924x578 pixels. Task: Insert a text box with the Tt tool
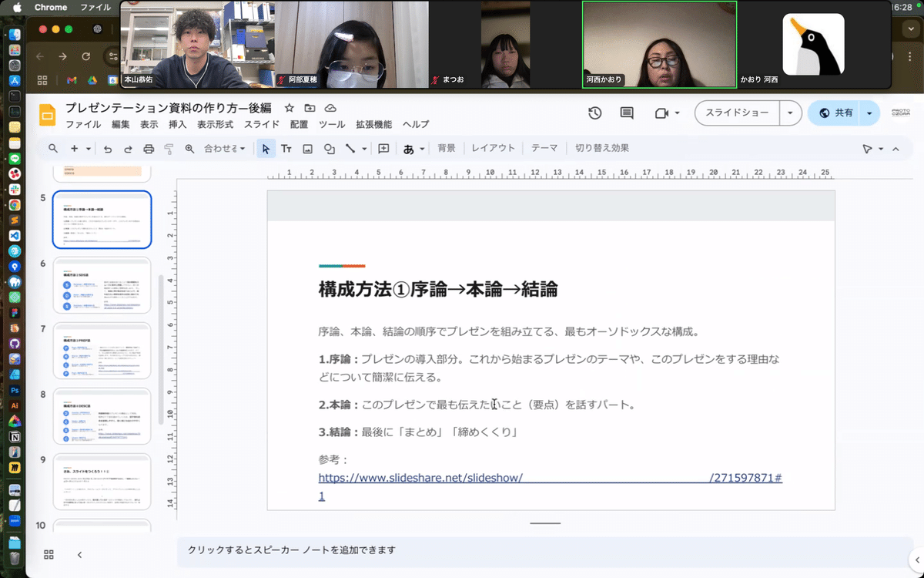pos(286,149)
